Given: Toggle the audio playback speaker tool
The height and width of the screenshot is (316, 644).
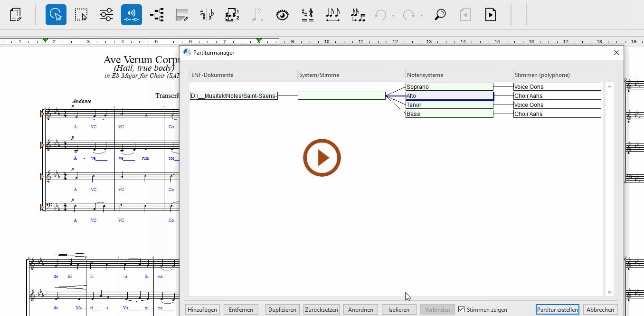Looking at the screenshot, I should click(132, 15).
